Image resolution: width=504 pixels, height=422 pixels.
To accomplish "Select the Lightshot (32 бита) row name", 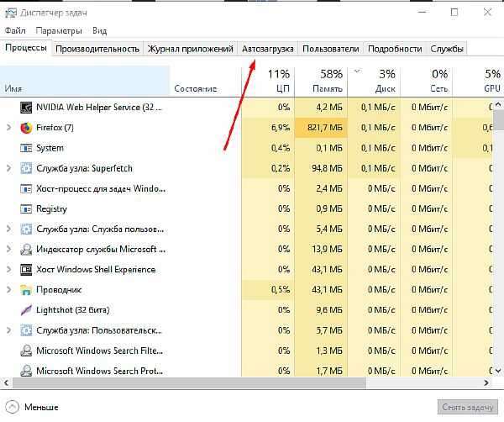I will click(73, 310).
